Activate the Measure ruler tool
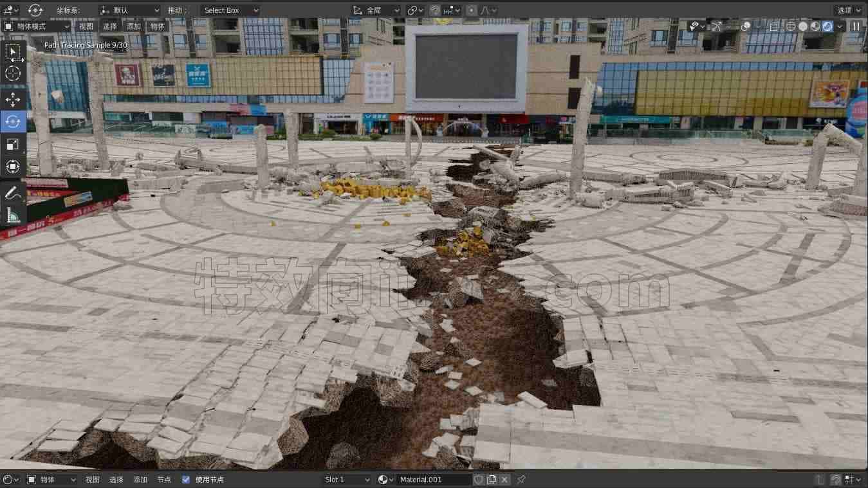868x488 pixels. (x=13, y=215)
